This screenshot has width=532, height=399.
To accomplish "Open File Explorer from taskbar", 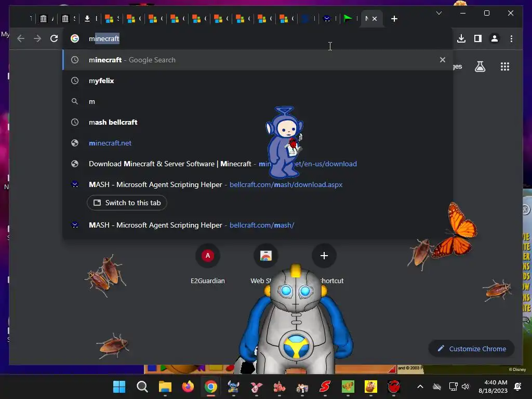I will [165, 387].
